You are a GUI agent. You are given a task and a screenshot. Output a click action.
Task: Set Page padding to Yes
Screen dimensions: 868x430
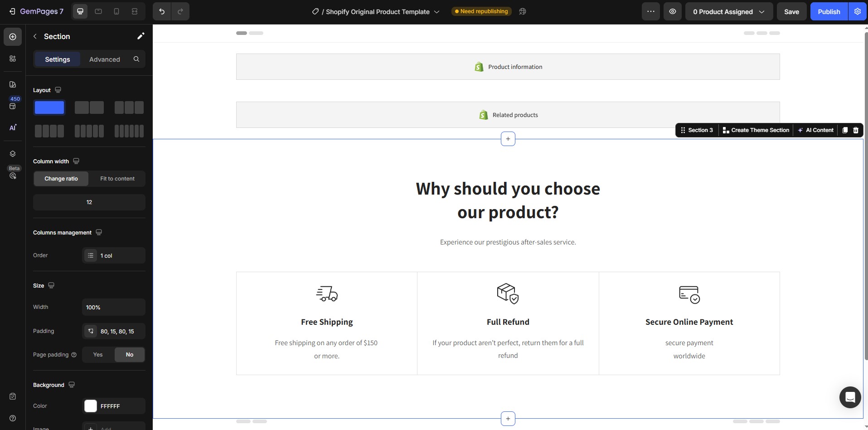97,354
